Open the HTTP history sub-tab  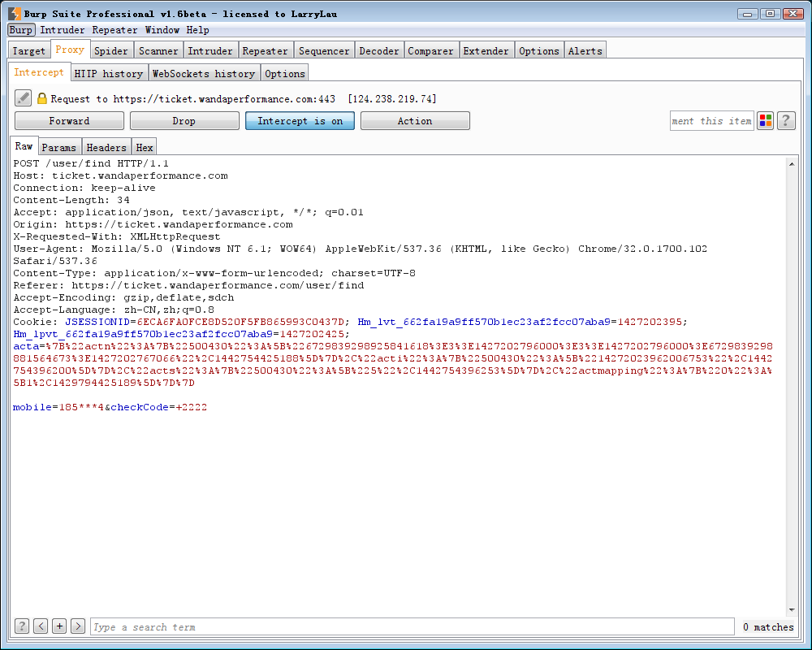pyautogui.click(x=109, y=74)
